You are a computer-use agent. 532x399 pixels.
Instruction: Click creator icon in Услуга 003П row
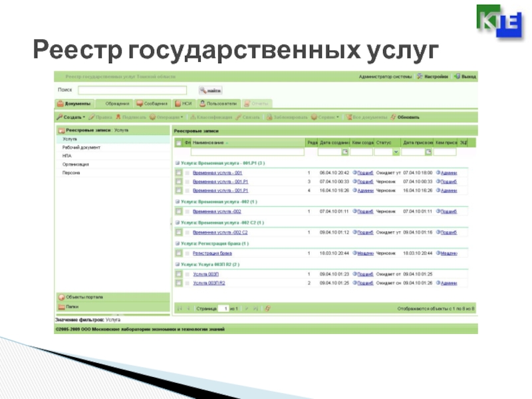(x=355, y=274)
